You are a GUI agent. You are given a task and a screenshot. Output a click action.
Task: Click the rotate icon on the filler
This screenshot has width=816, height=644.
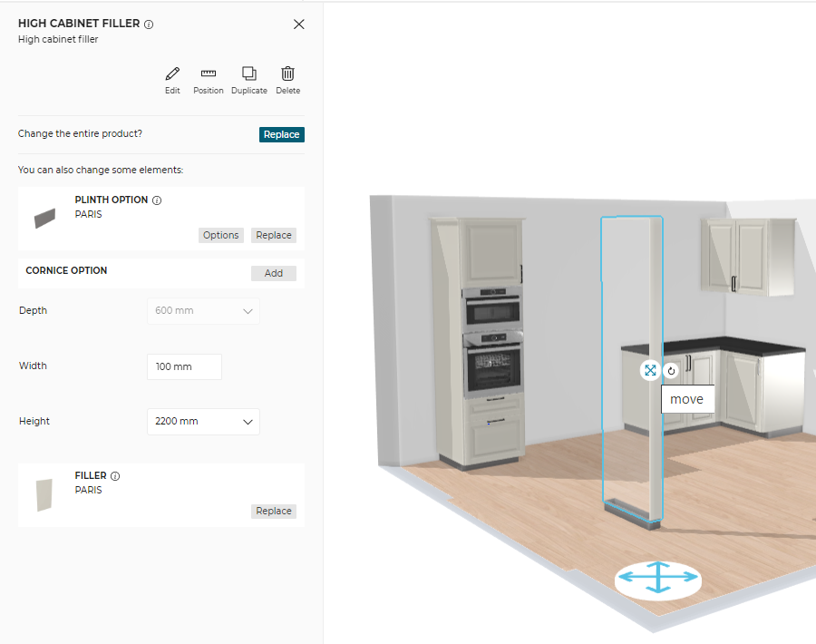[x=671, y=370]
